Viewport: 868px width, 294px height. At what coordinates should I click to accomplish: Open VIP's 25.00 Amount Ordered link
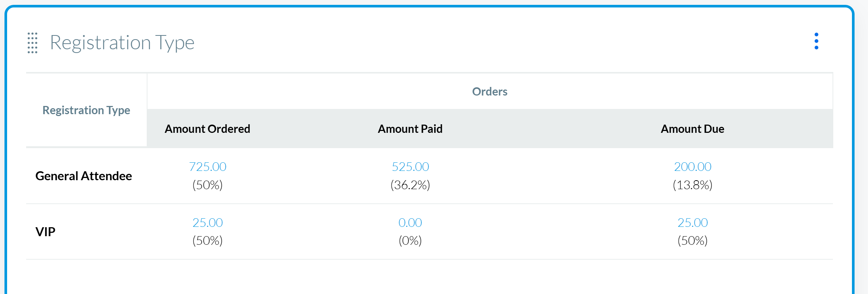point(208,222)
